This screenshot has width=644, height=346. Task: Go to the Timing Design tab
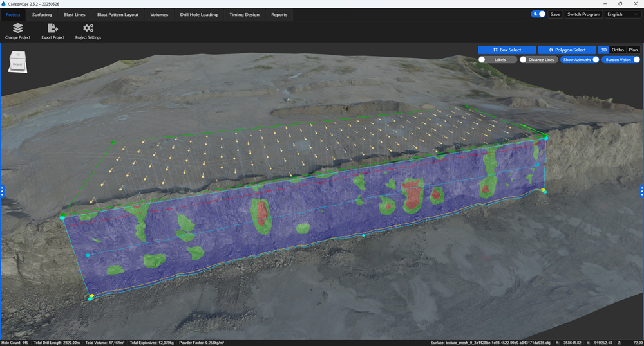(x=245, y=14)
